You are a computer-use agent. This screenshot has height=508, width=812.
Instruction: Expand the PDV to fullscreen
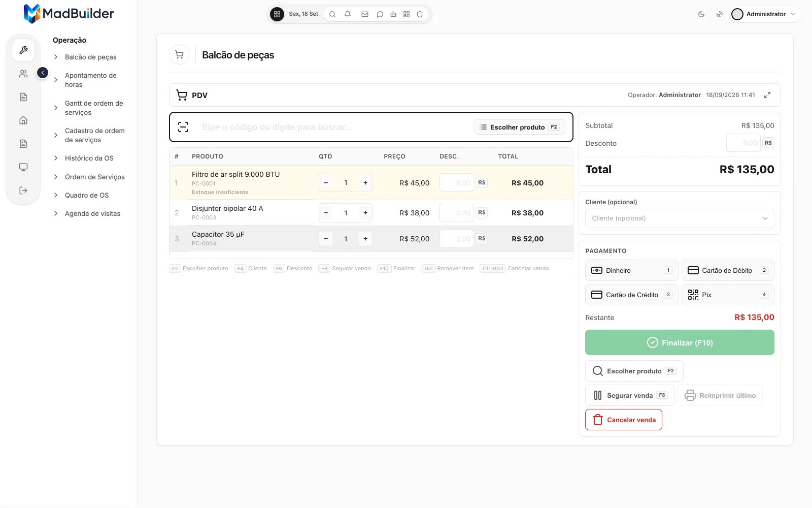coord(767,95)
